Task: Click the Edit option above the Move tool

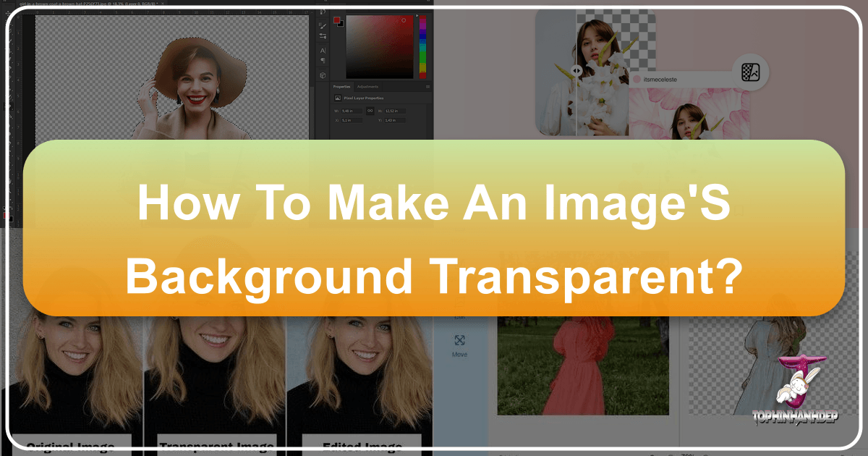Action: [x=459, y=316]
